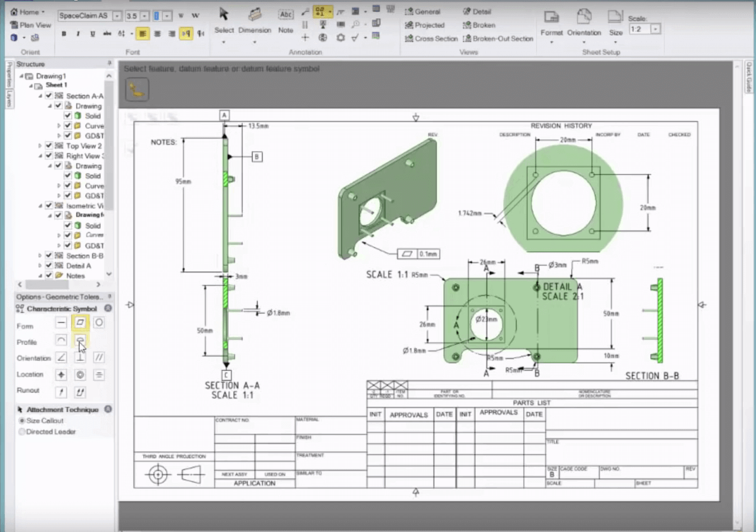Image resolution: width=756 pixels, height=532 pixels.
Task: Collapse the Section A-A tree node
Action: coord(40,96)
